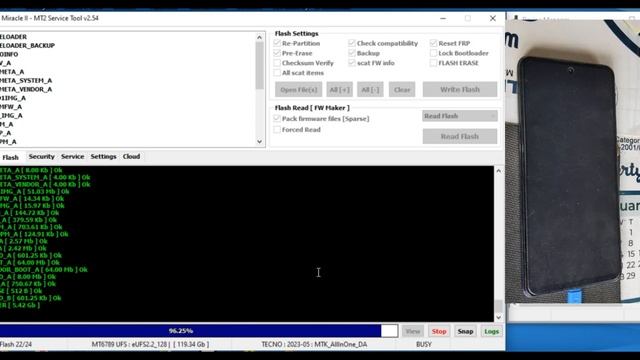Screen dimensions: 640x360
Task: Enable the Checksum Verify checkbox
Action: click(x=277, y=63)
